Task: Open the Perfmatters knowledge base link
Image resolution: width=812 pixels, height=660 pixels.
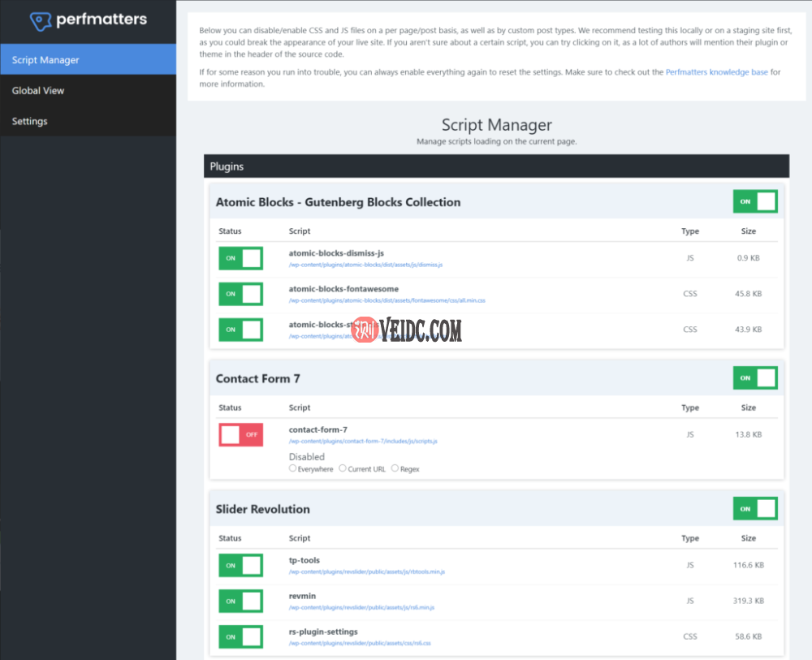Action: pos(716,72)
